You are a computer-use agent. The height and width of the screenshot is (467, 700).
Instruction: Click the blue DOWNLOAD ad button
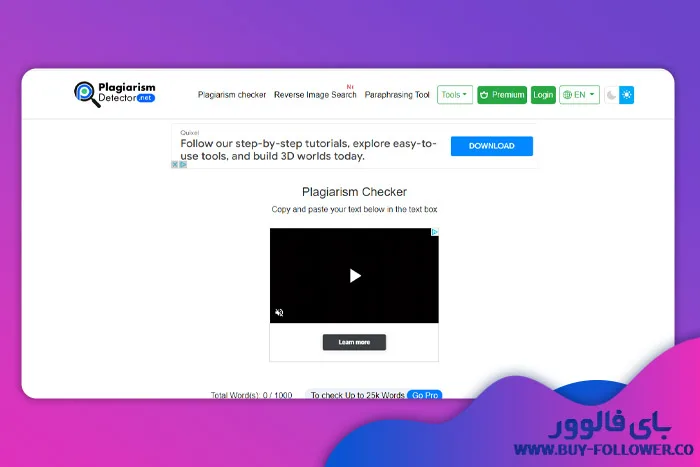492,146
